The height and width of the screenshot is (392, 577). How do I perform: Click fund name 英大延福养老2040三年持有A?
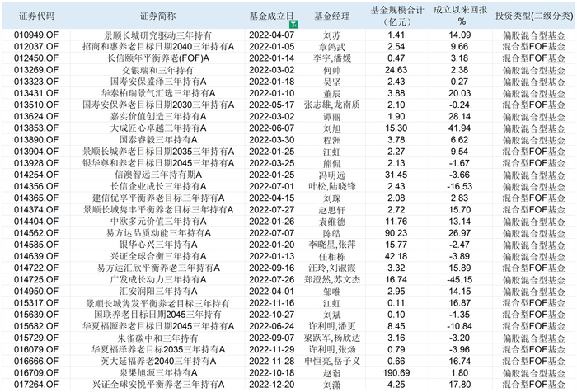point(158,361)
